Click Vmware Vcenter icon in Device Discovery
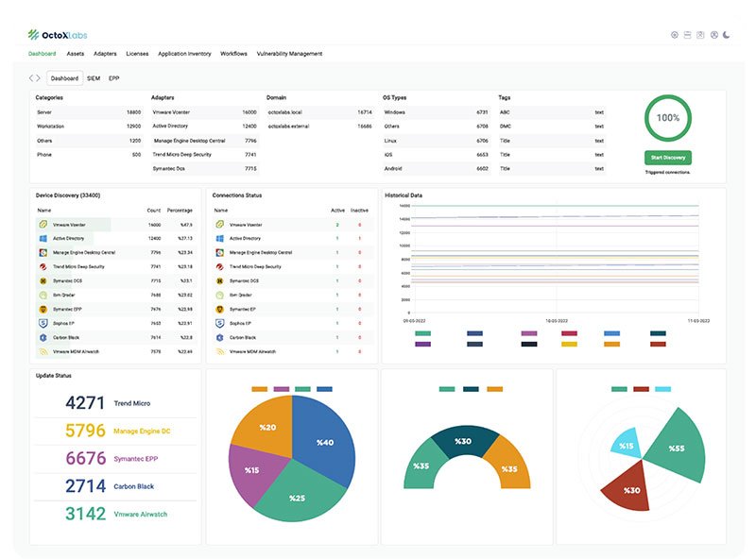 (x=43, y=225)
